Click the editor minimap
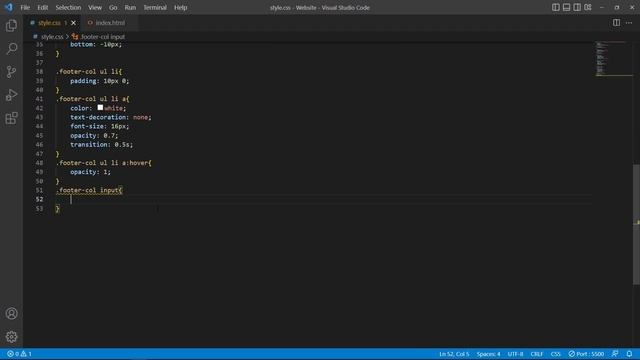The width and height of the screenshot is (640, 360). click(x=613, y=59)
